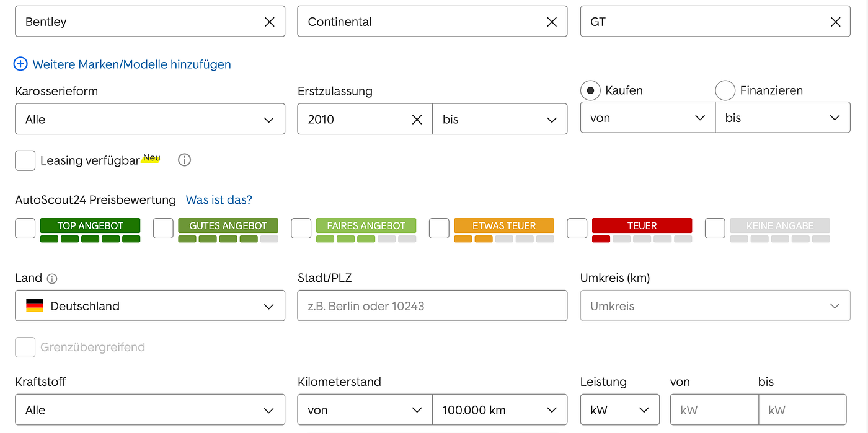Select the Finanzieren radio button
Image resolution: width=868 pixels, height=433 pixels.
pos(725,90)
